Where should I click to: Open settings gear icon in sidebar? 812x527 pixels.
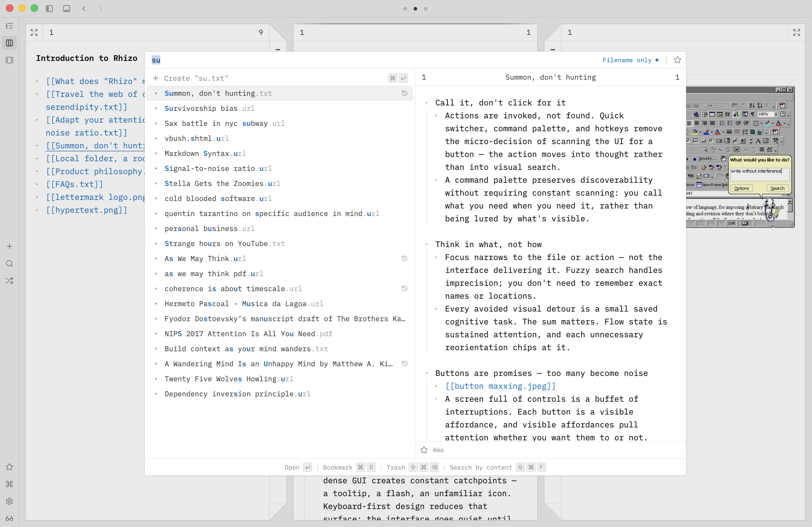(10, 501)
